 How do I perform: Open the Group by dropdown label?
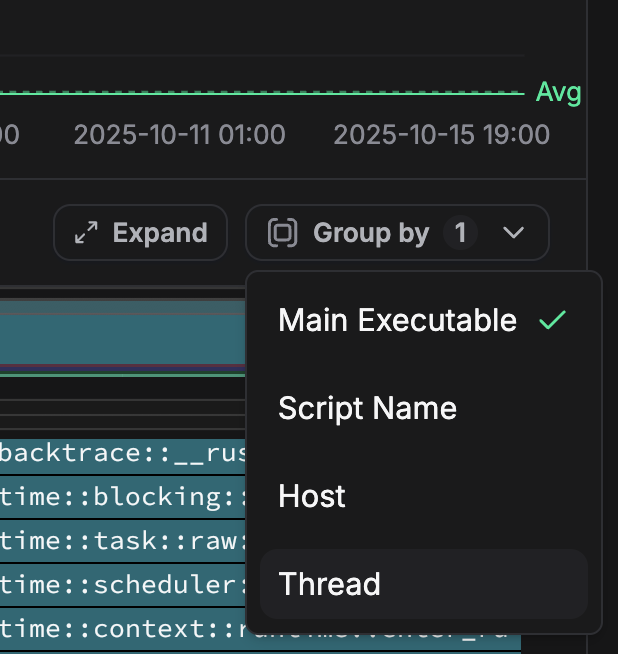(x=371, y=233)
